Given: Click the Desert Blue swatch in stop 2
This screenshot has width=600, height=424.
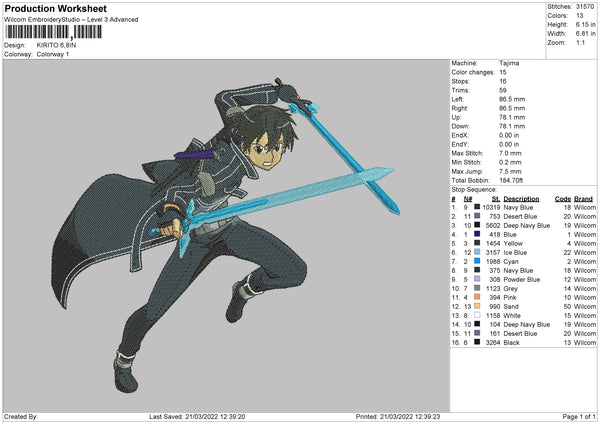Looking at the screenshot, I should (477, 216).
